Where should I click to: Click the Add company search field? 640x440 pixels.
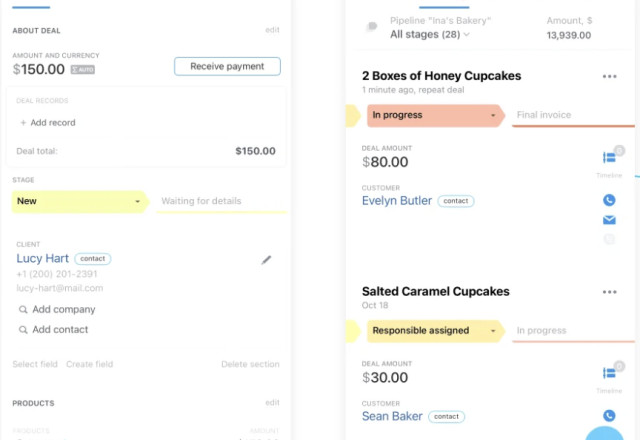tap(63, 310)
